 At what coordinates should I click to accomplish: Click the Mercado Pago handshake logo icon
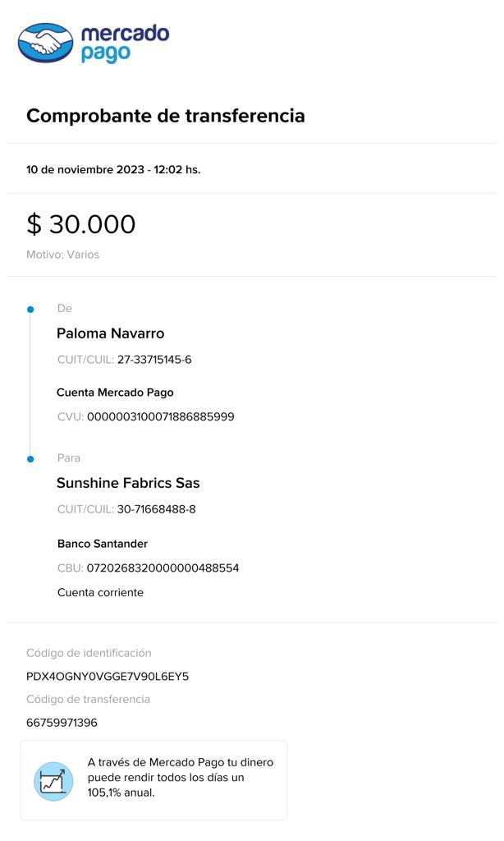(x=45, y=43)
